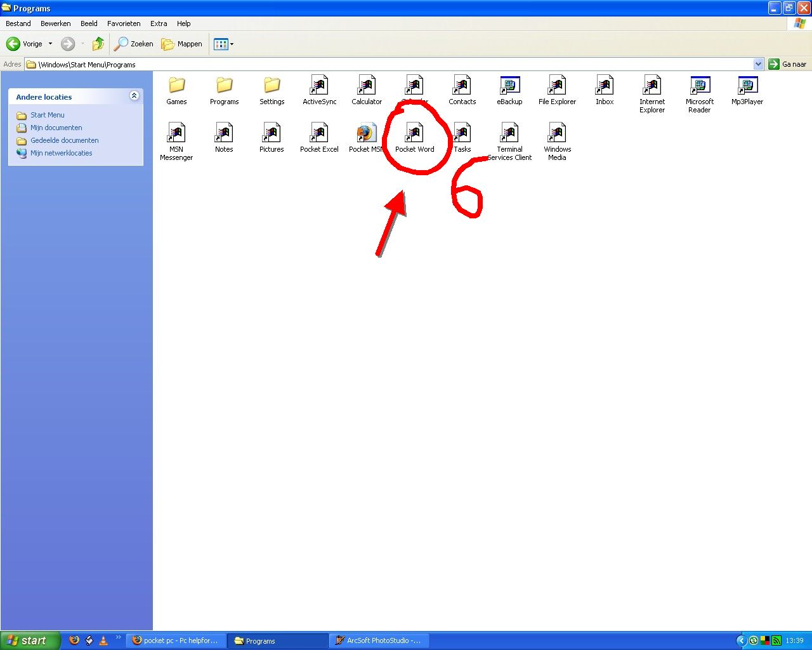The width and height of the screenshot is (812, 650).
Task: Select the File Explorer shortcut icon
Action: (x=557, y=85)
